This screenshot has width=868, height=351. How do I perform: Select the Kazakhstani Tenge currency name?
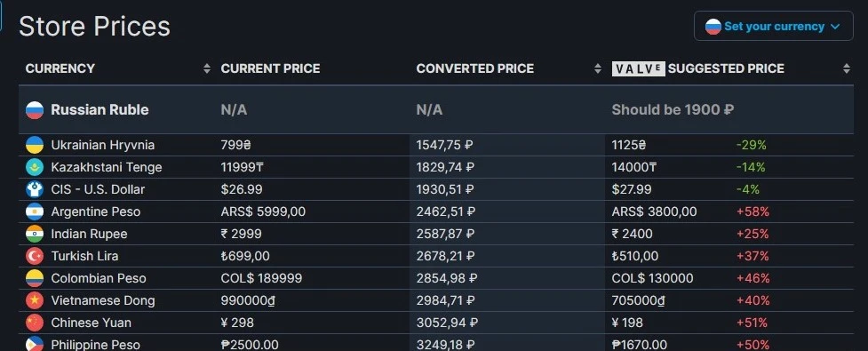(107, 167)
